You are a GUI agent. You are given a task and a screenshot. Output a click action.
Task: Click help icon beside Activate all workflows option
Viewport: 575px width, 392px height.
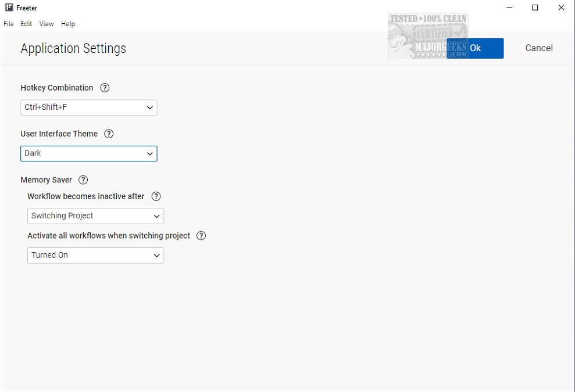point(201,236)
